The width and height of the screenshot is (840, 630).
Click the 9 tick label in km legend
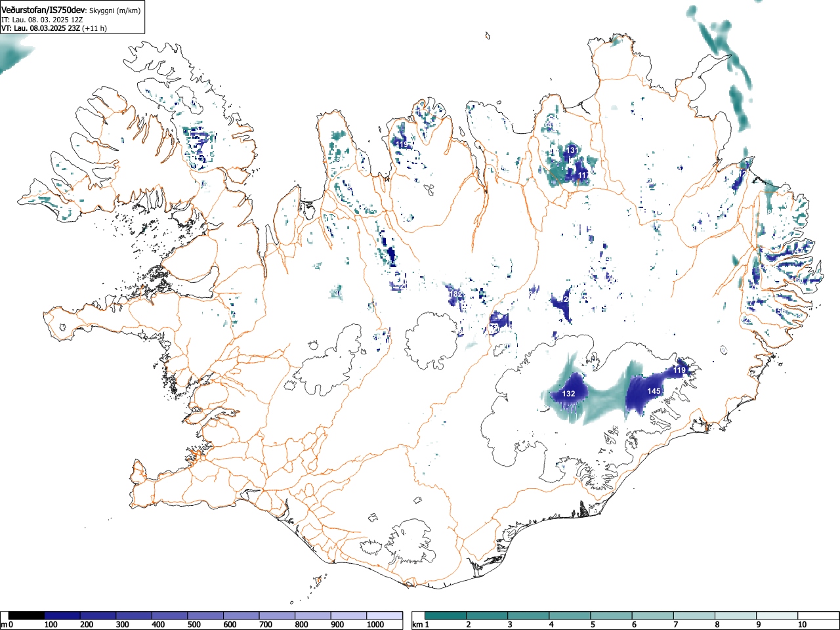point(758,625)
